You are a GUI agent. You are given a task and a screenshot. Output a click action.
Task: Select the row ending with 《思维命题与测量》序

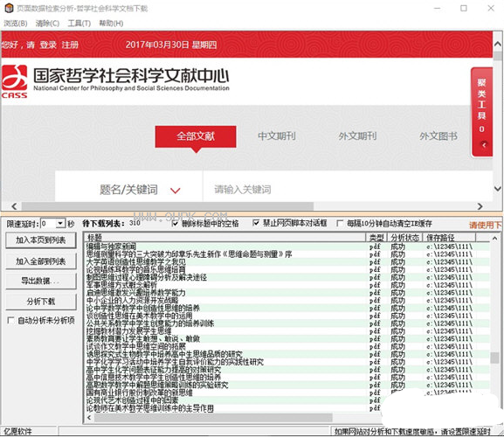(287, 254)
